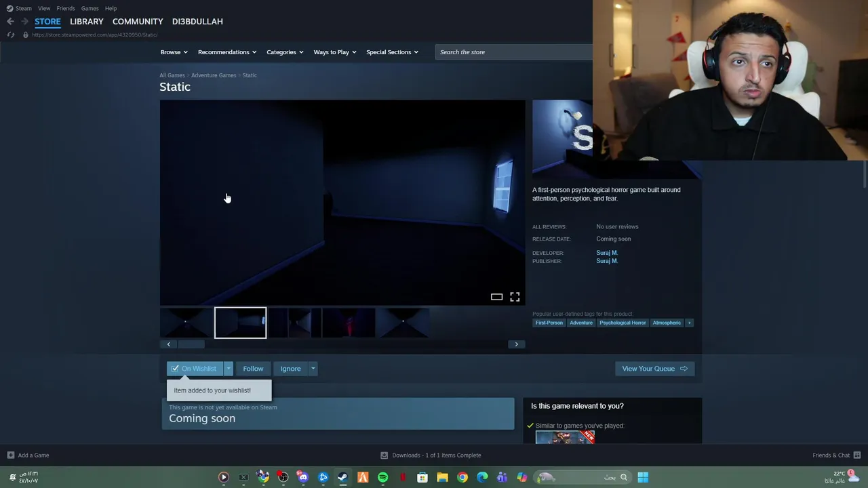Select the third media thumbnail

(x=295, y=323)
